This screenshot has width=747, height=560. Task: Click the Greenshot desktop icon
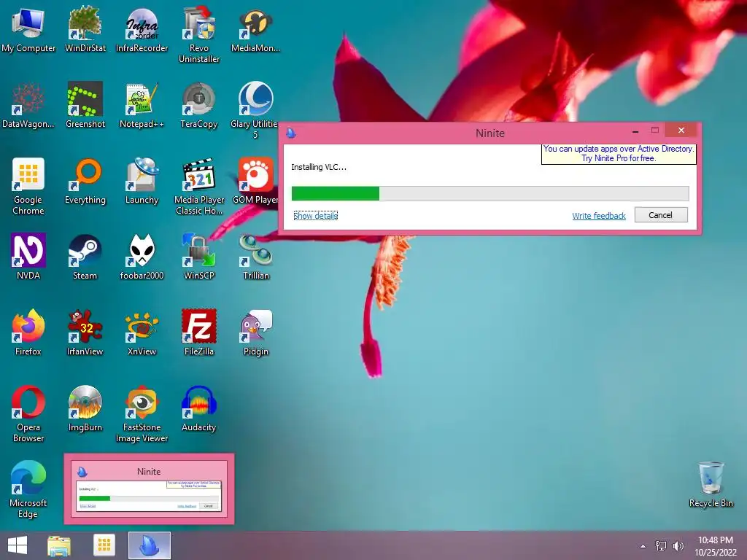(85, 106)
